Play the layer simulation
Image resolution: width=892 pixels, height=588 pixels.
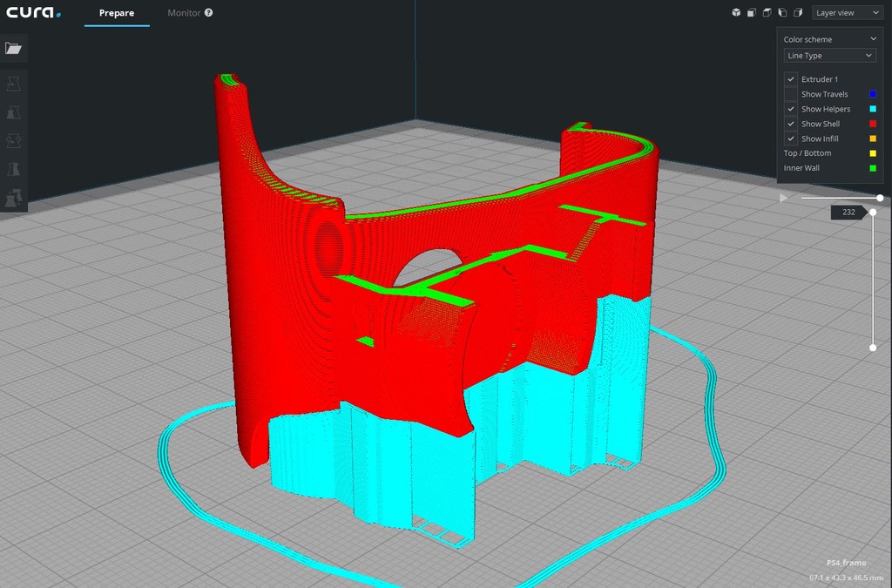[783, 199]
